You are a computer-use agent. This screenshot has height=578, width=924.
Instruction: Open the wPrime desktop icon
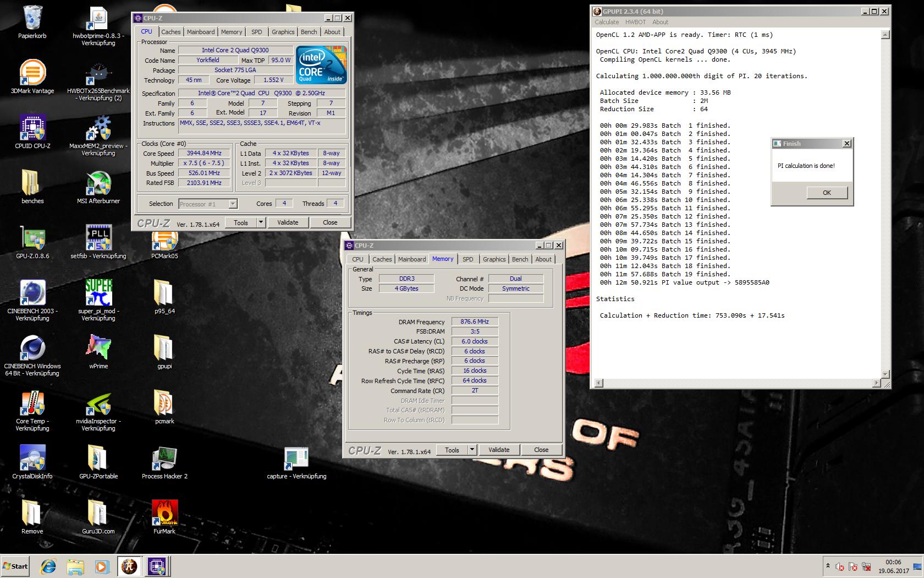tap(98, 352)
